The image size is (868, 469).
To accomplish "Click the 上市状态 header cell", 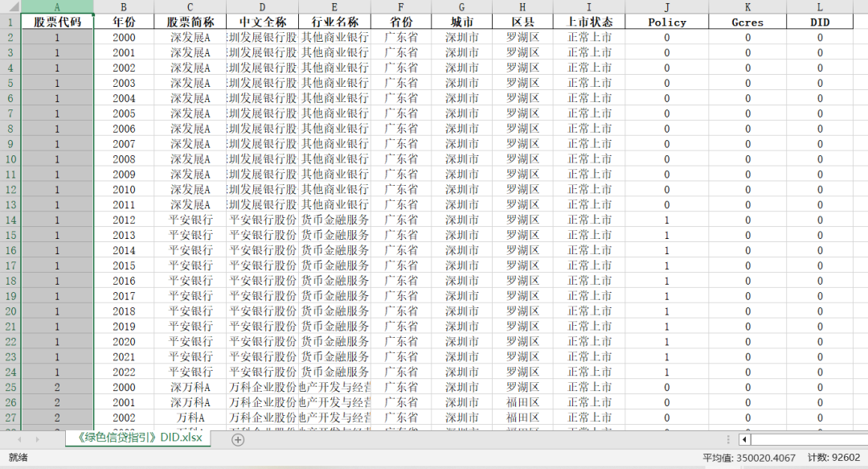I will [589, 23].
